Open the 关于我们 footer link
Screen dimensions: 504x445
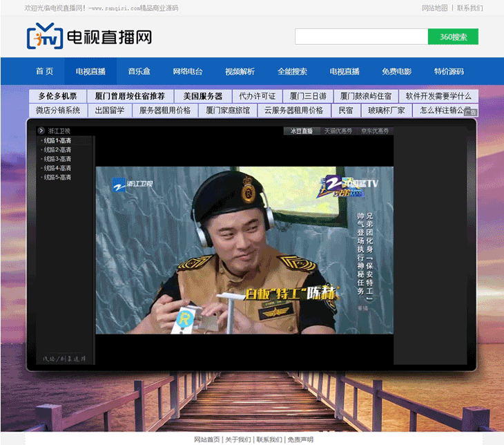(x=238, y=439)
